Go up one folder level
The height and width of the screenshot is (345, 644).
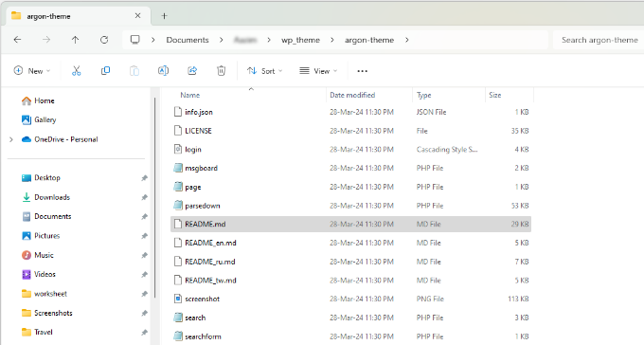click(75, 40)
